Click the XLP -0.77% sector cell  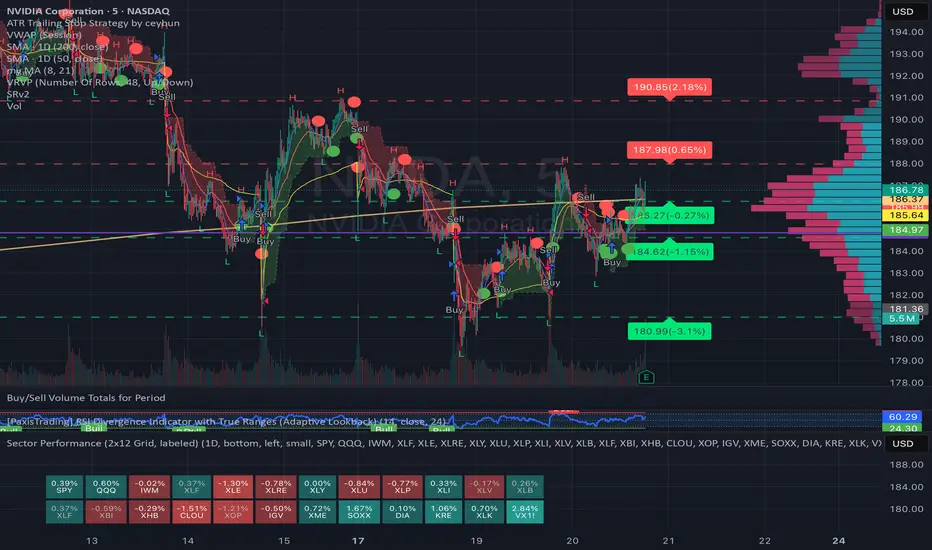(402, 487)
